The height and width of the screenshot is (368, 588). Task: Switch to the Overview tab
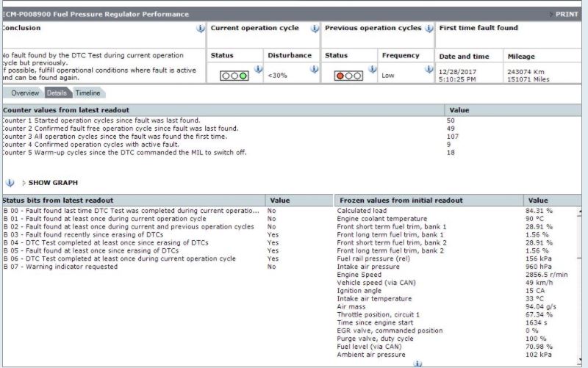(25, 93)
